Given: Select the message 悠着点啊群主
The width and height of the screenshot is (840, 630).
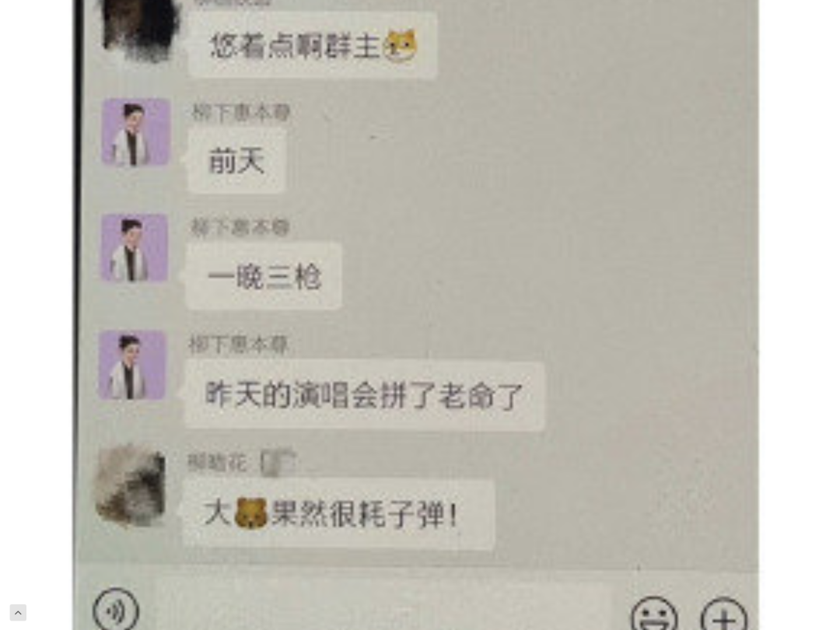Looking at the screenshot, I should click(x=313, y=46).
